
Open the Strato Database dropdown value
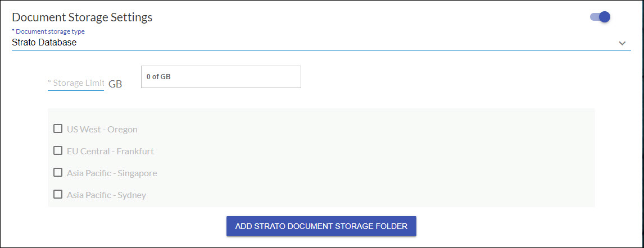point(44,43)
